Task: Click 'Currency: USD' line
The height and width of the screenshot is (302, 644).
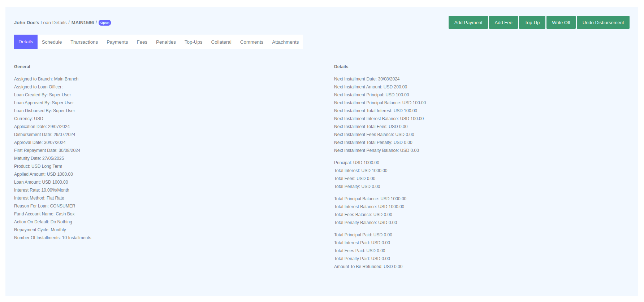Action: [29, 119]
